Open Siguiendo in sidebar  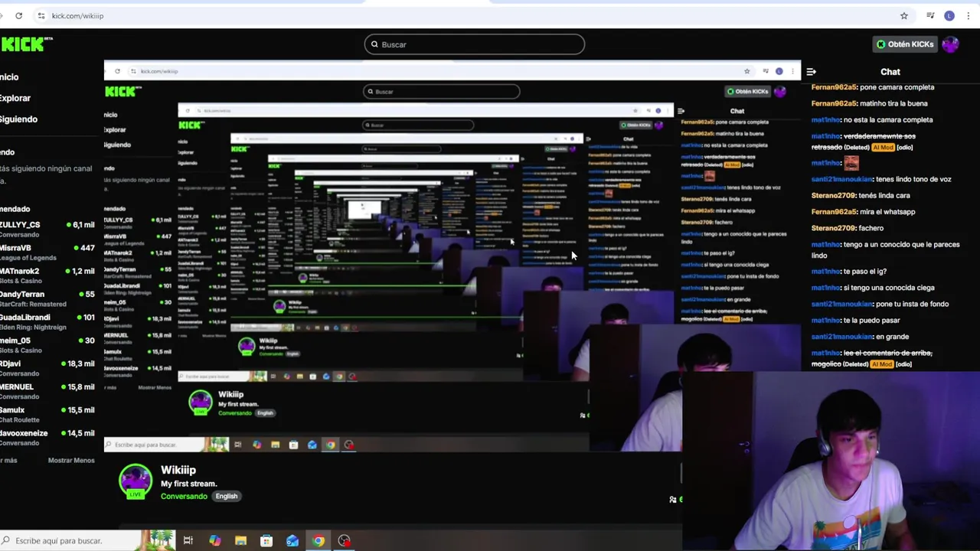pos(18,119)
